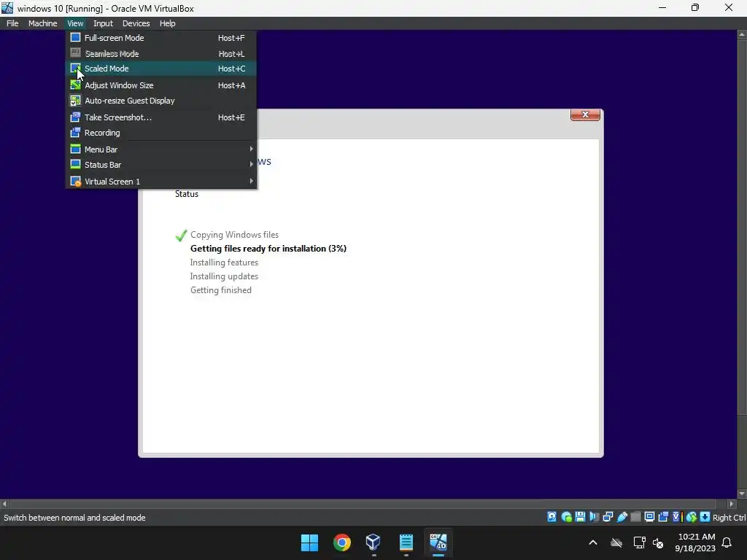Open the notifications bell icon
Image resolution: width=747 pixels, height=560 pixels.
(x=727, y=542)
